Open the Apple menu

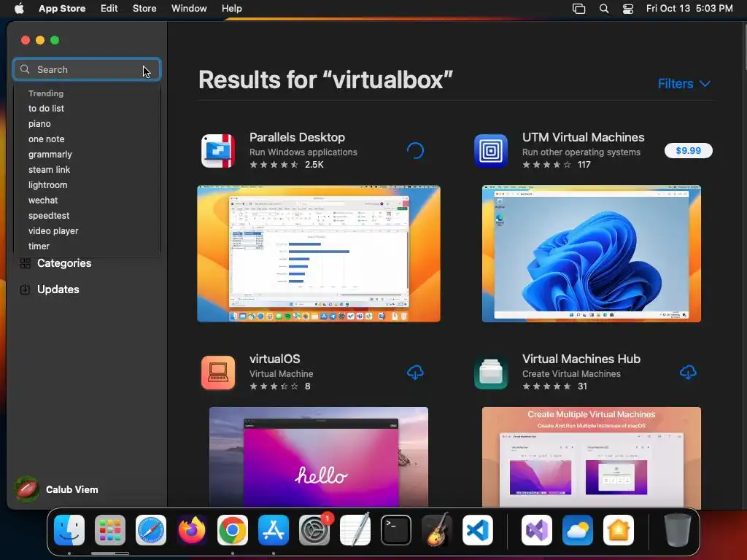point(19,8)
